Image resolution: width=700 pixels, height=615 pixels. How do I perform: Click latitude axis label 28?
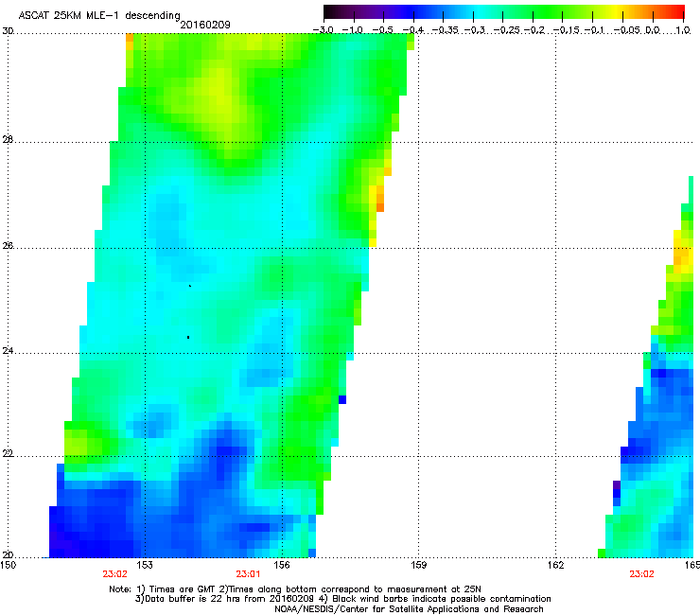coord(8,140)
